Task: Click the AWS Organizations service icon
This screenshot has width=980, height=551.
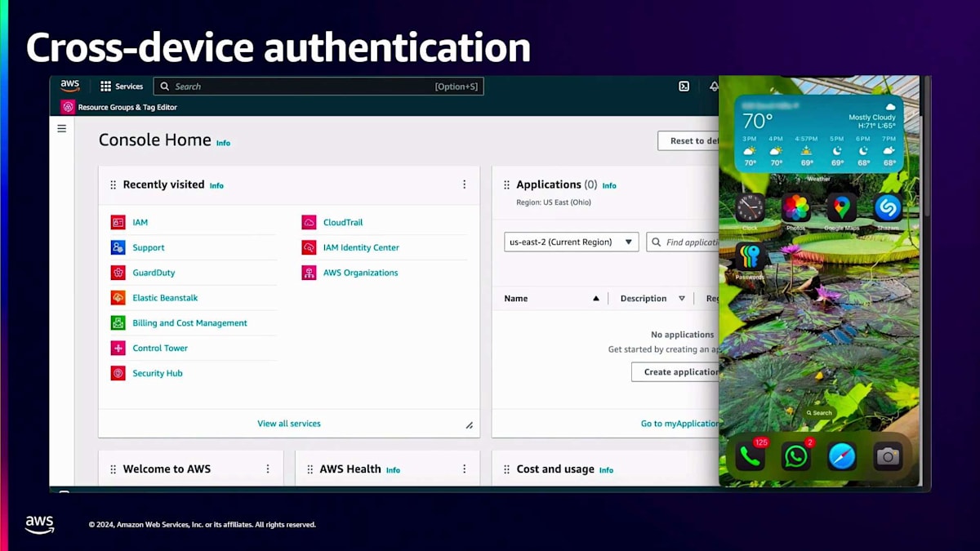Action: (x=309, y=273)
